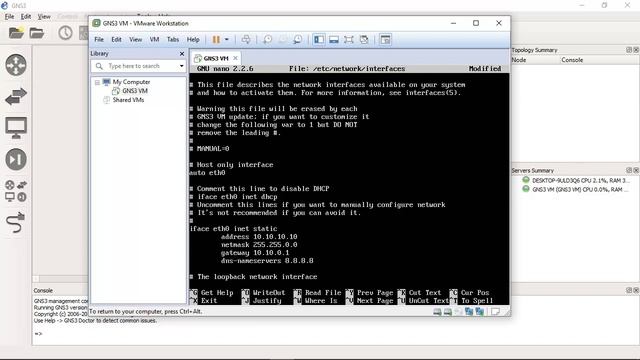This screenshot has width=640, height=360.
Task: Click the 'netmask 255.255.0.0' line
Action: pyautogui.click(x=259, y=245)
